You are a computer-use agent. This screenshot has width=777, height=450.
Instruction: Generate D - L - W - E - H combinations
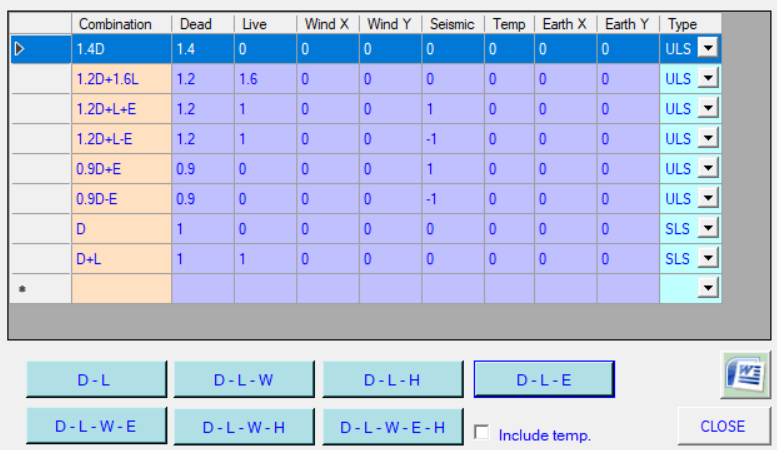392,426
